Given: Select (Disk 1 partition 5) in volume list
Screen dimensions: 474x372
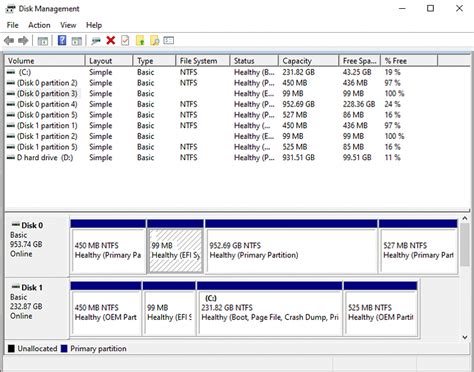Looking at the screenshot, I should coord(222,147).
